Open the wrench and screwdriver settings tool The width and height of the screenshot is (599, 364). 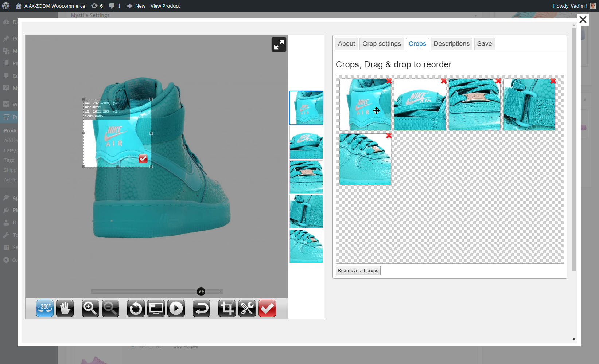pyautogui.click(x=247, y=308)
